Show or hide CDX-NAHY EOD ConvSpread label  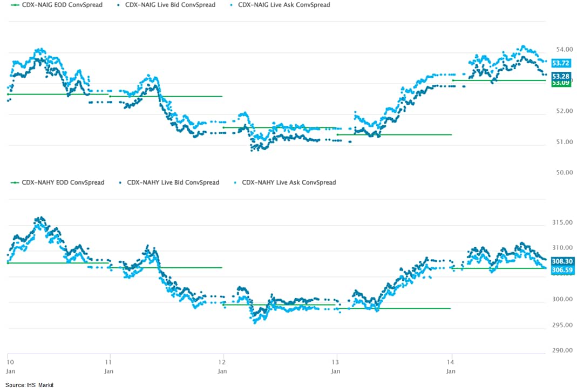click(x=63, y=183)
